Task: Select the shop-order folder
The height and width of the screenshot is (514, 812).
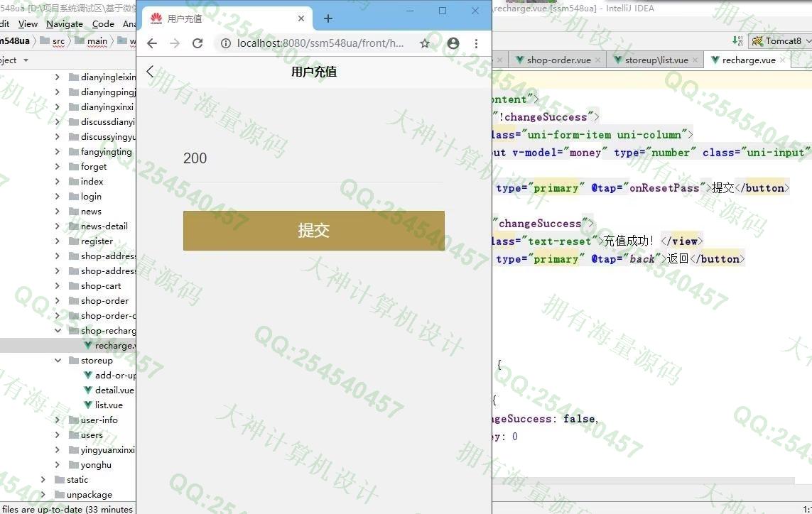Action: click(104, 301)
